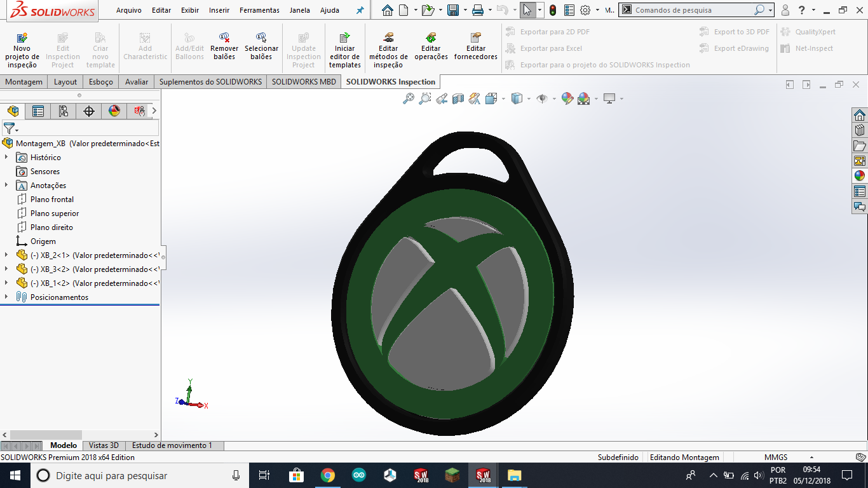This screenshot has height=488, width=868.
Task: Open the Task View taskbar button
Action: [x=264, y=475]
